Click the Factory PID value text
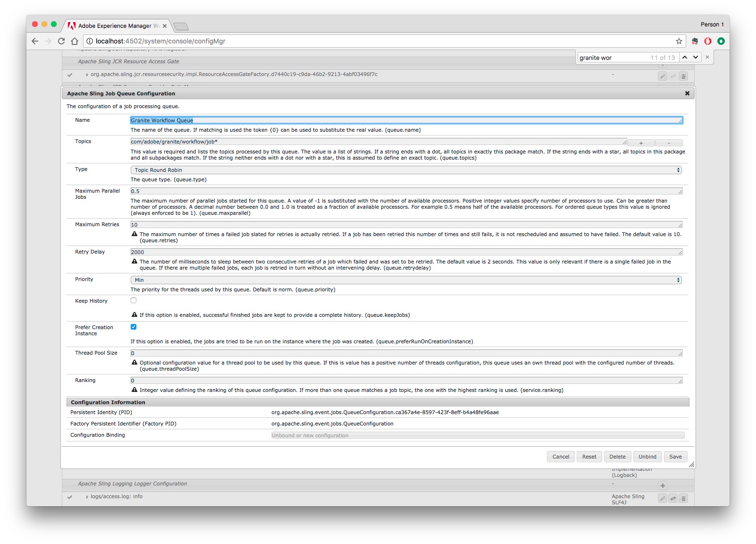This screenshot has width=756, height=544. [x=332, y=424]
